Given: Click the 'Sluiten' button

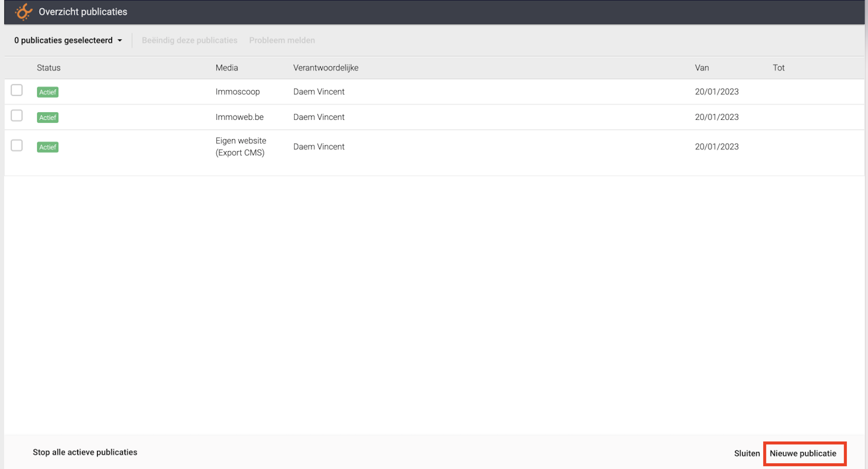Looking at the screenshot, I should 747,453.
